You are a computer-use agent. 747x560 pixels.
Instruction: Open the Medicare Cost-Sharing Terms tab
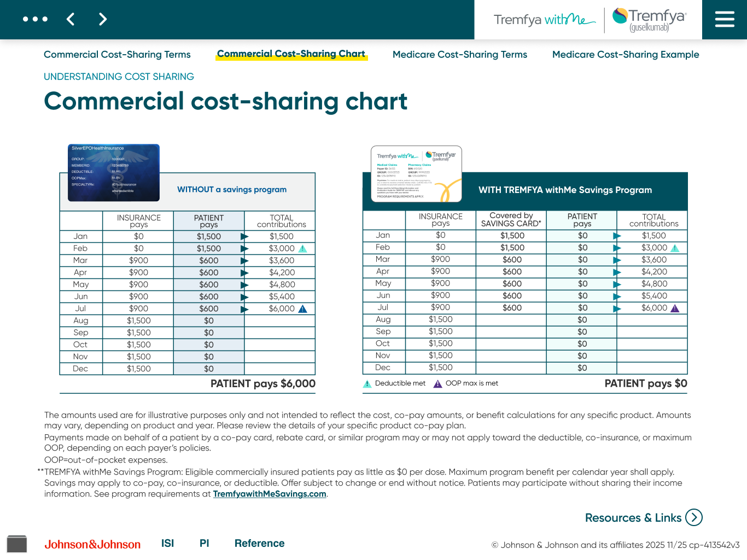click(459, 54)
